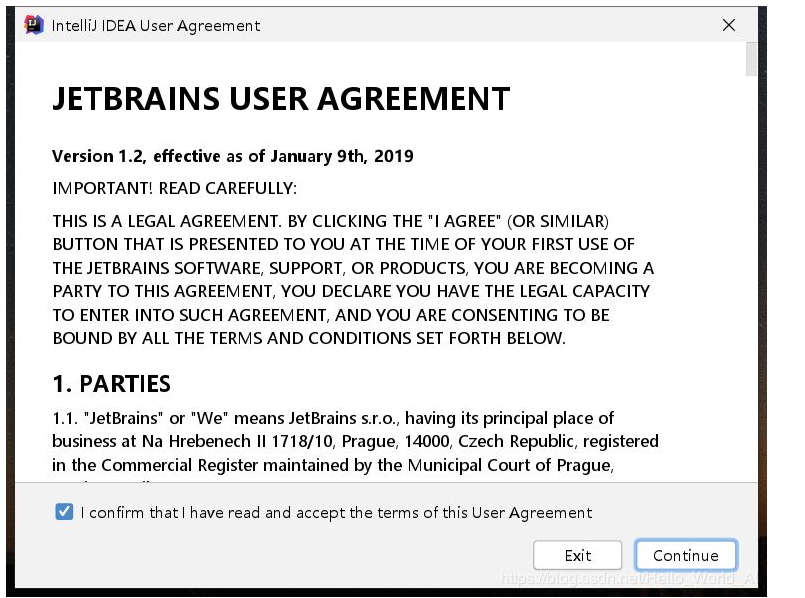Click the IntelliJ IDEA logo icon in title bar

click(x=34, y=25)
